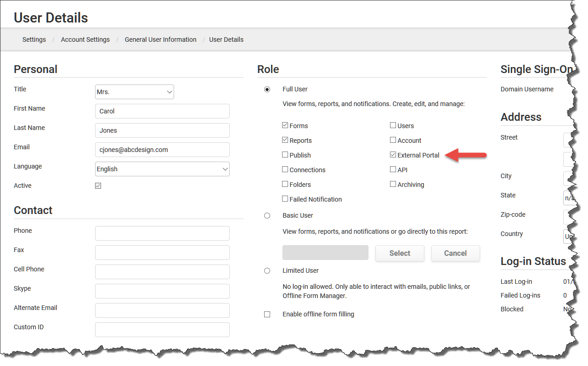588x366 pixels.
Task: Click the Custom ID input field
Action: click(162, 330)
